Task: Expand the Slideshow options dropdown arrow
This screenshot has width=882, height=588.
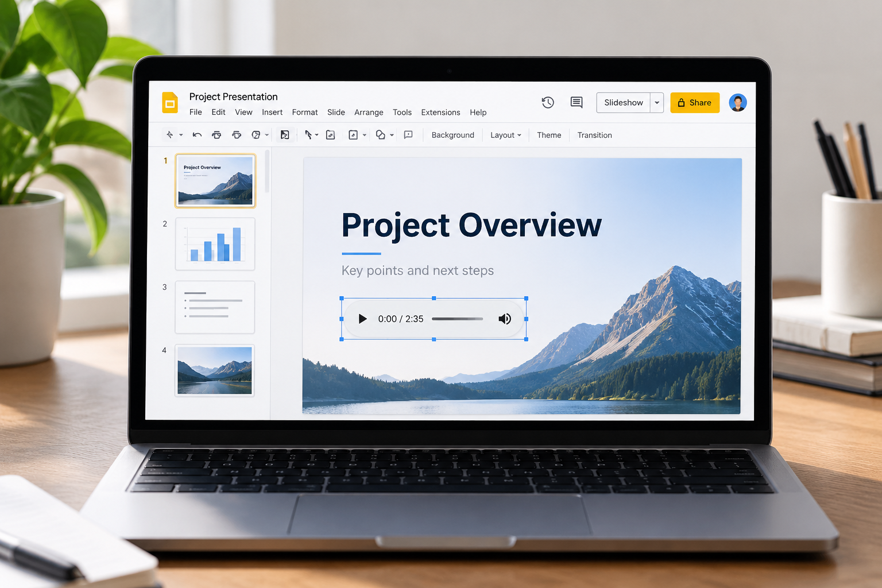Action: point(657,103)
